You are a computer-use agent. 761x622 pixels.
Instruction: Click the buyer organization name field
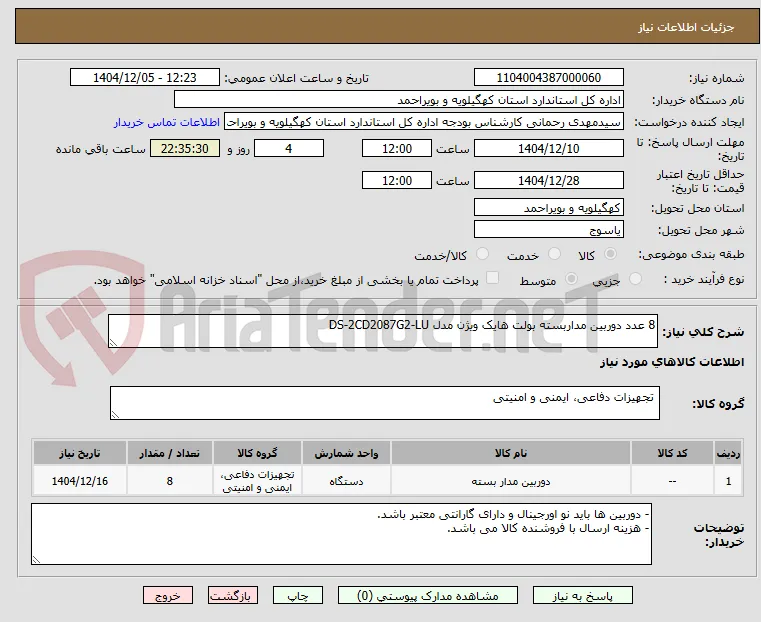398,100
